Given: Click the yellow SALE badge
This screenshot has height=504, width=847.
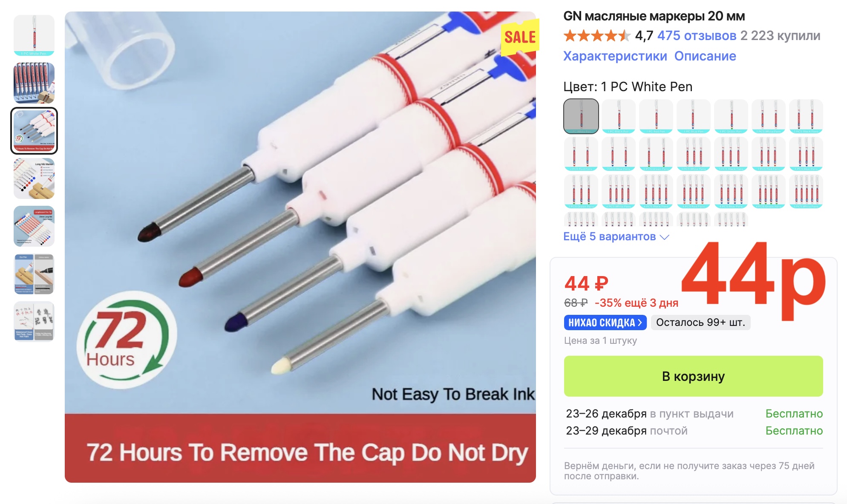Looking at the screenshot, I should point(520,37).
